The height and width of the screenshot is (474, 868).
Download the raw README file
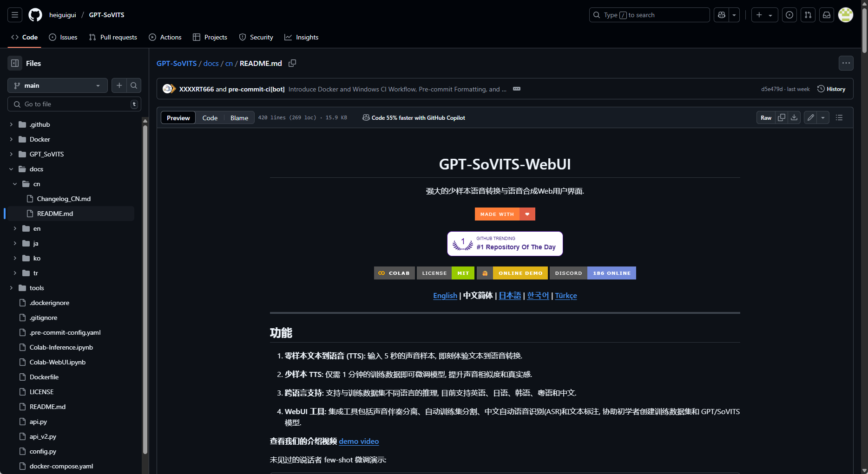794,117
